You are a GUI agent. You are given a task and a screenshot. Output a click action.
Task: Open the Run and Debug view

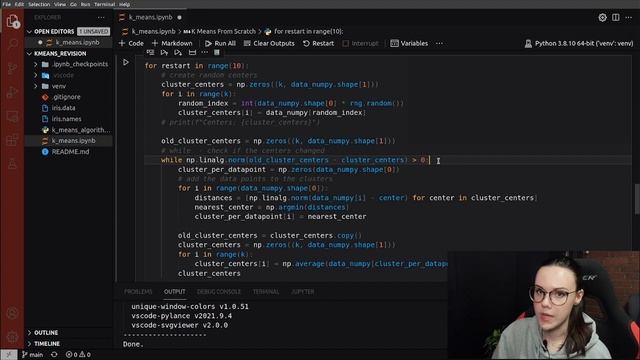point(12,92)
